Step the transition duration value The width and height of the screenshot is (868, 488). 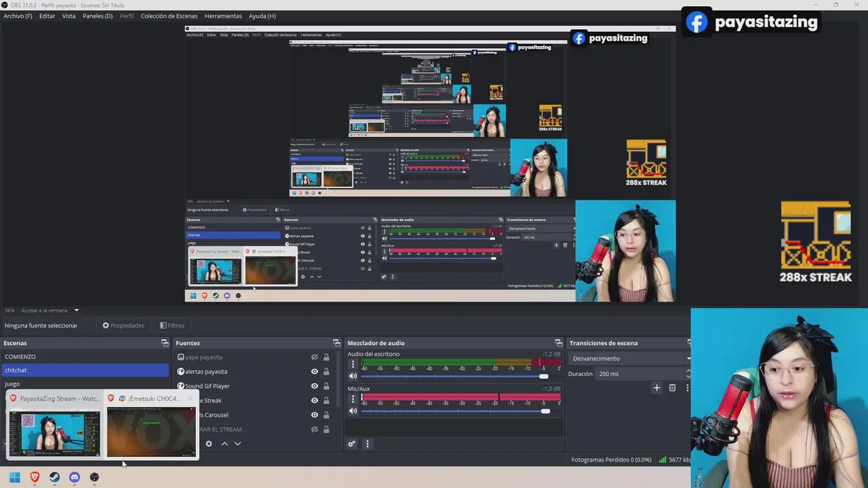[688, 373]
